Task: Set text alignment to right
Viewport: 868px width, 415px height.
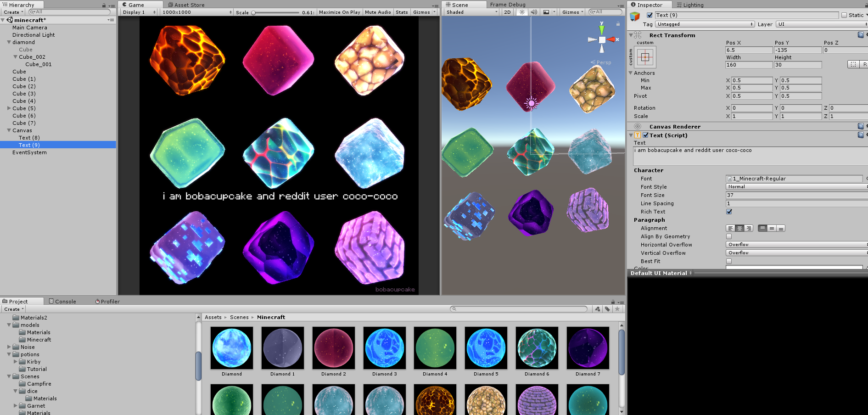Action: [749, 228]
